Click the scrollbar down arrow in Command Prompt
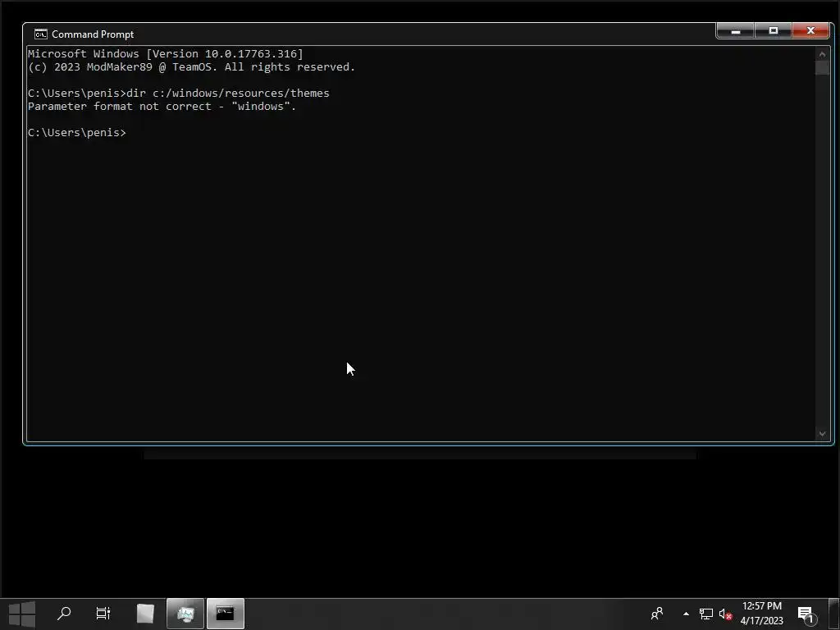This screenshot has width=840, height=630. point(822,434)
